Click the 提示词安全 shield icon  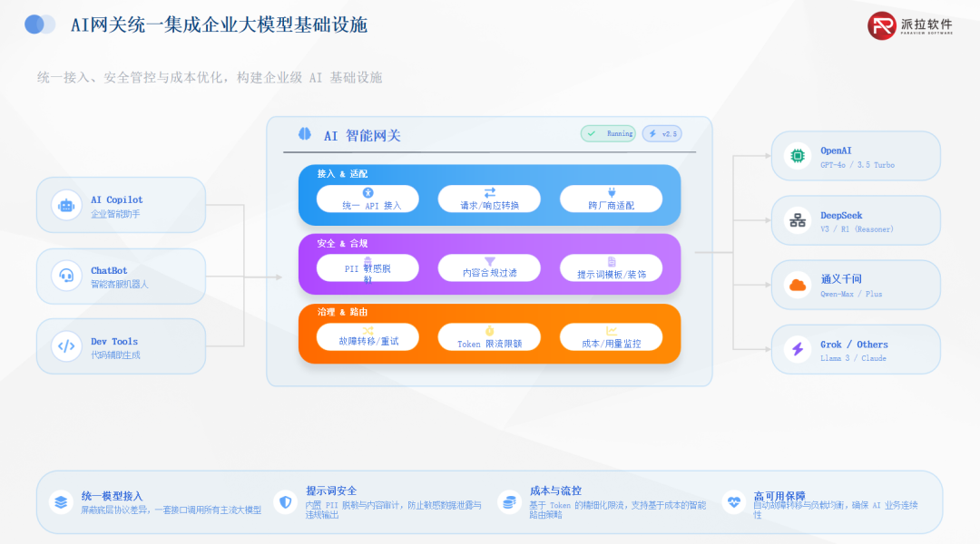(x=285, y=502)
